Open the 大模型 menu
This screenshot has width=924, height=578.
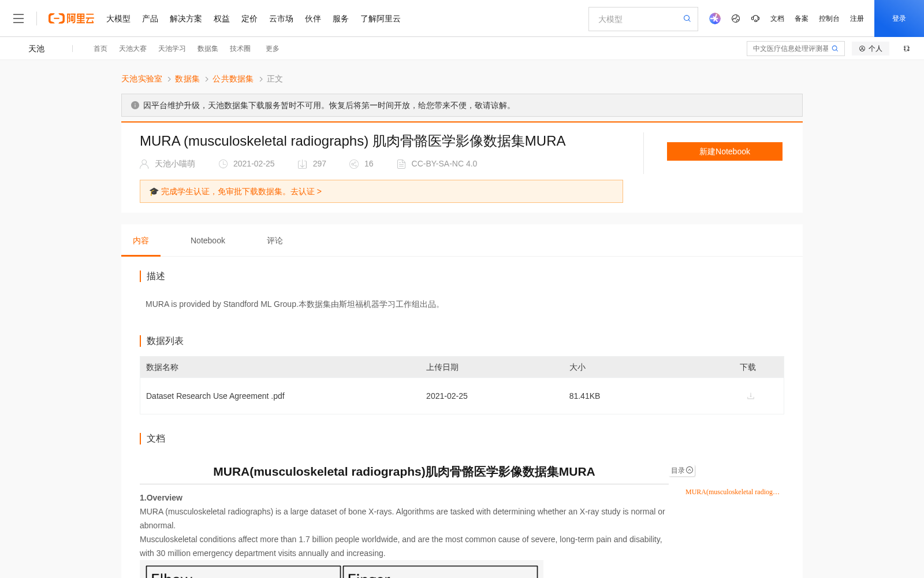118,18
